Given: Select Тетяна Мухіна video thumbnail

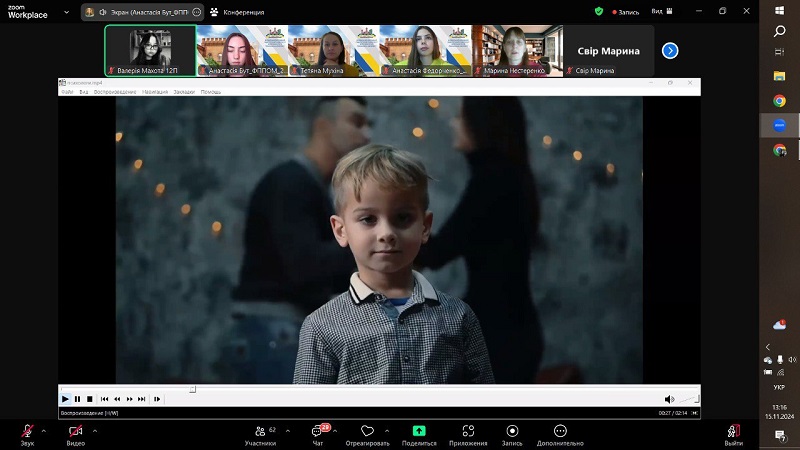Looking at the screenshot, I should pyautogui.click(x=334, y=51).
